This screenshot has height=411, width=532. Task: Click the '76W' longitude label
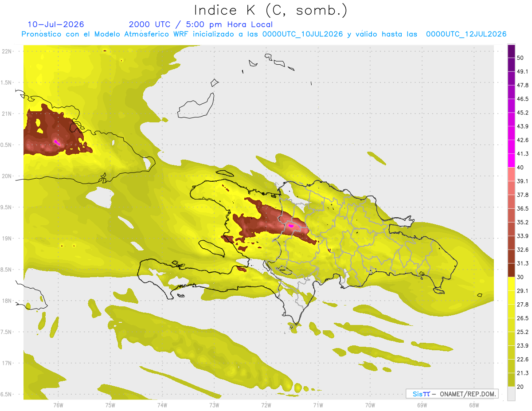(x=58, y=405)
